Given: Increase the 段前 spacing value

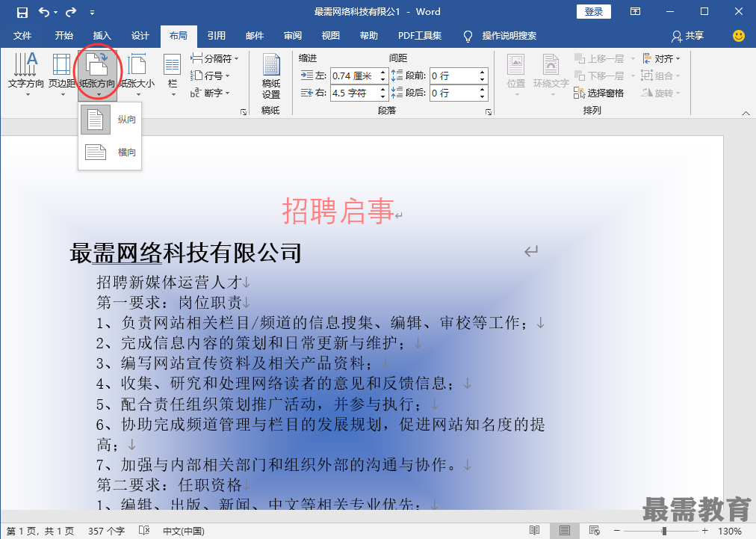Looking at the screenshot, I should click(x=482, y=73).
